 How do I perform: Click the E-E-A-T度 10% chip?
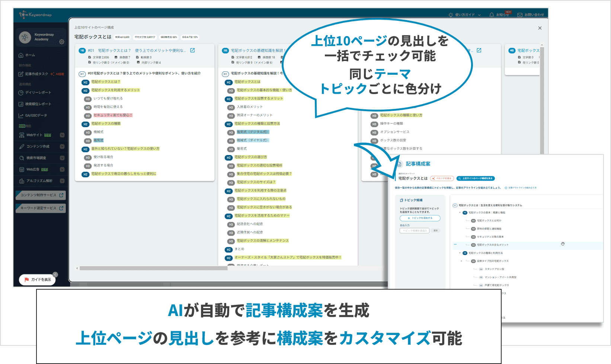(x=190, y=37)
